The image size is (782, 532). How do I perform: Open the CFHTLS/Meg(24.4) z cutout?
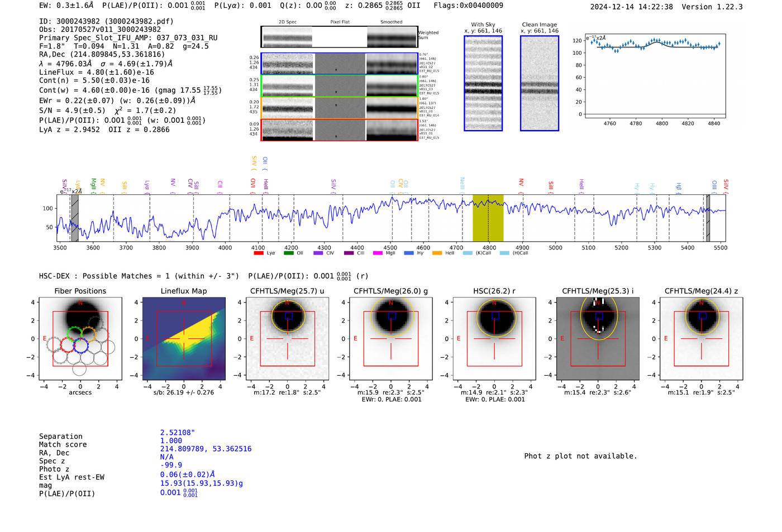(702, 339)
